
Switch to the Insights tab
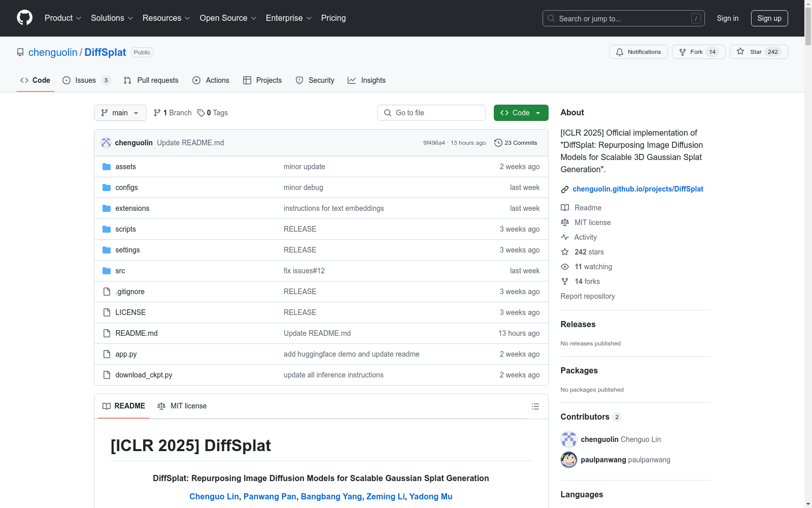pos(367,80)
